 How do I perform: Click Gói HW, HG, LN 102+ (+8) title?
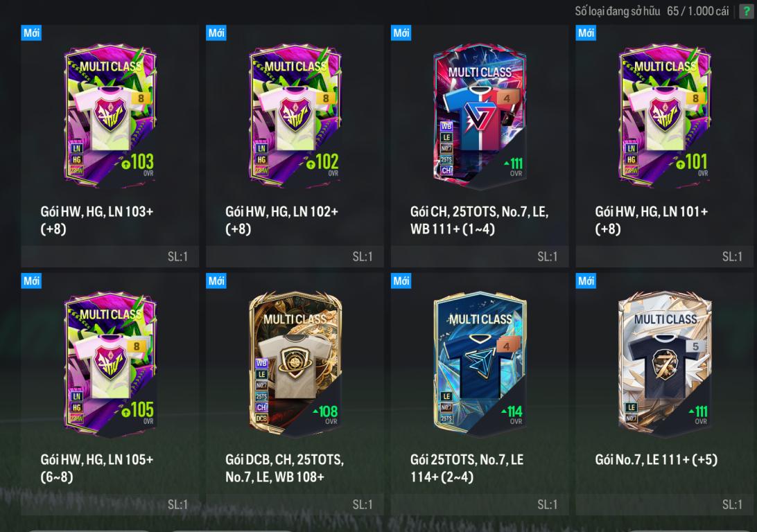click(x=282, y=220)
